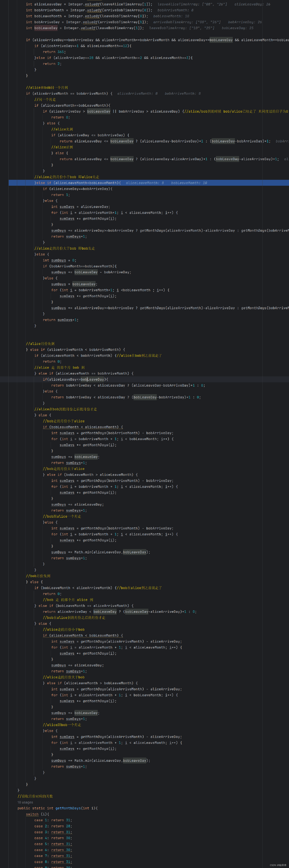The width and height of the screenshot is (289, 868).
Task: Click the comment '//bob的月份小于alice'
Action: coord(64,421)
